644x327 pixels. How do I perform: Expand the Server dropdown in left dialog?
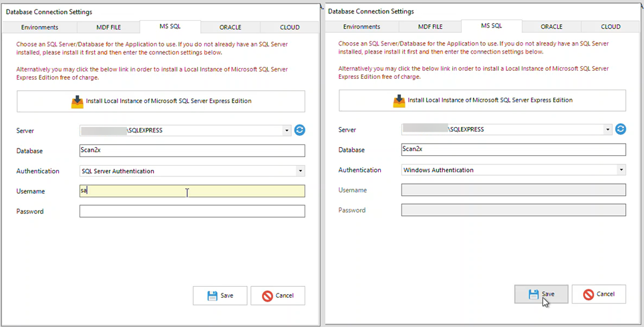(287, 131)
